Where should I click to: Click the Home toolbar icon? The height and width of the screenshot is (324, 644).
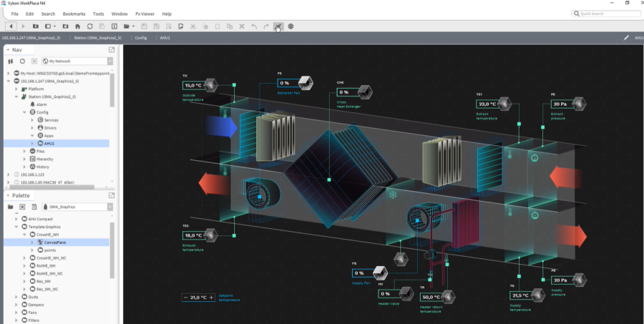[77, 26]
